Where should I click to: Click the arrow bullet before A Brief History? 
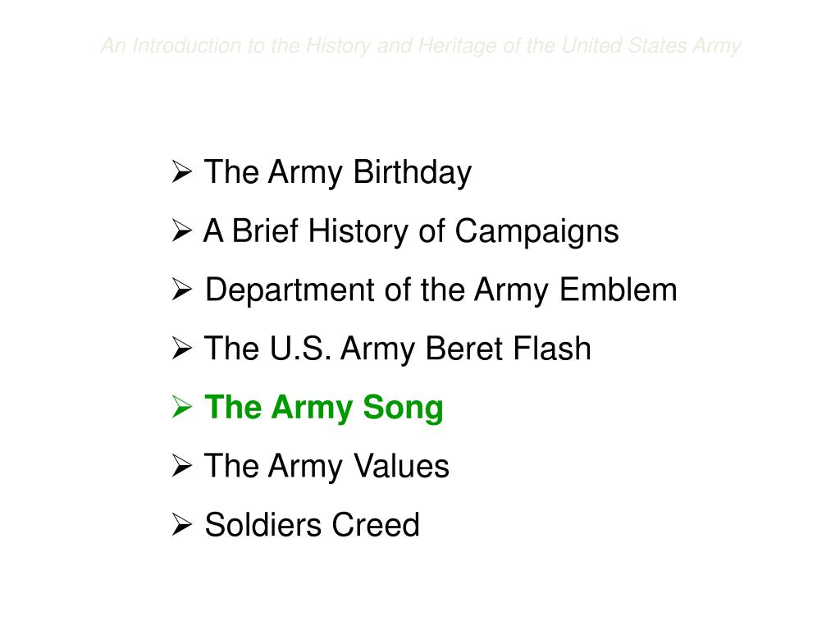click(182, 231)
